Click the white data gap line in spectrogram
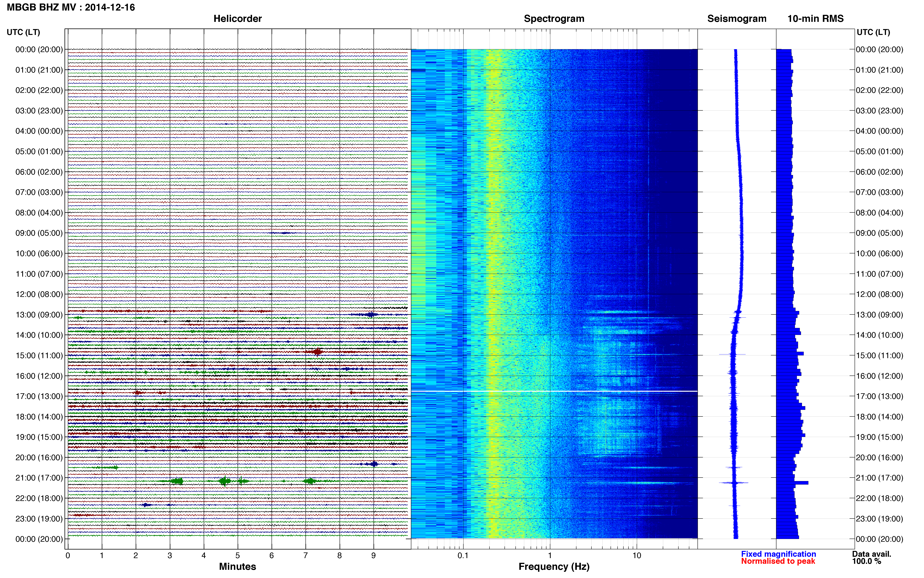Viewport: 924px width, 578px height. [x=554, y=391]
